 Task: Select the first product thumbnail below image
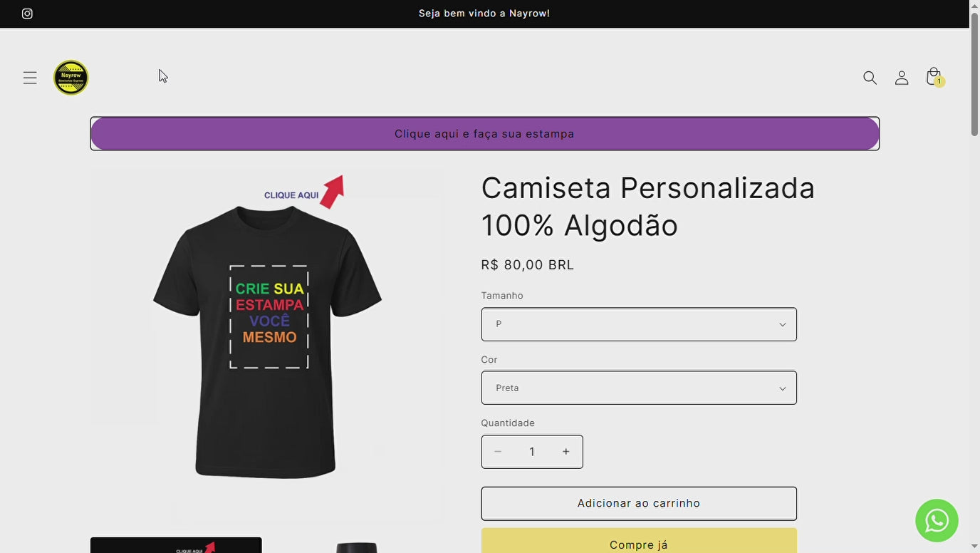pos(176,545)
